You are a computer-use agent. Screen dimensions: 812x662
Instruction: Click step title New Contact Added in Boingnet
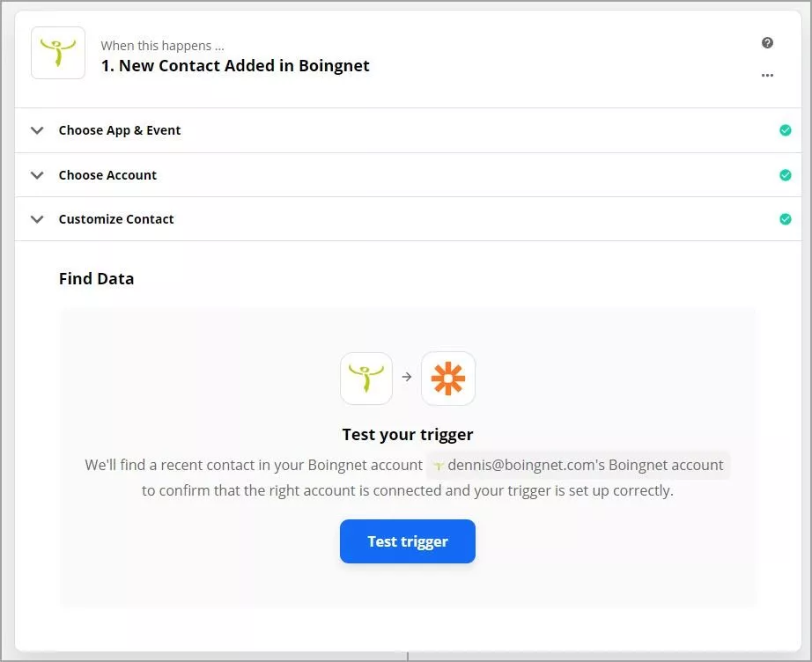(x=235, y=66)
